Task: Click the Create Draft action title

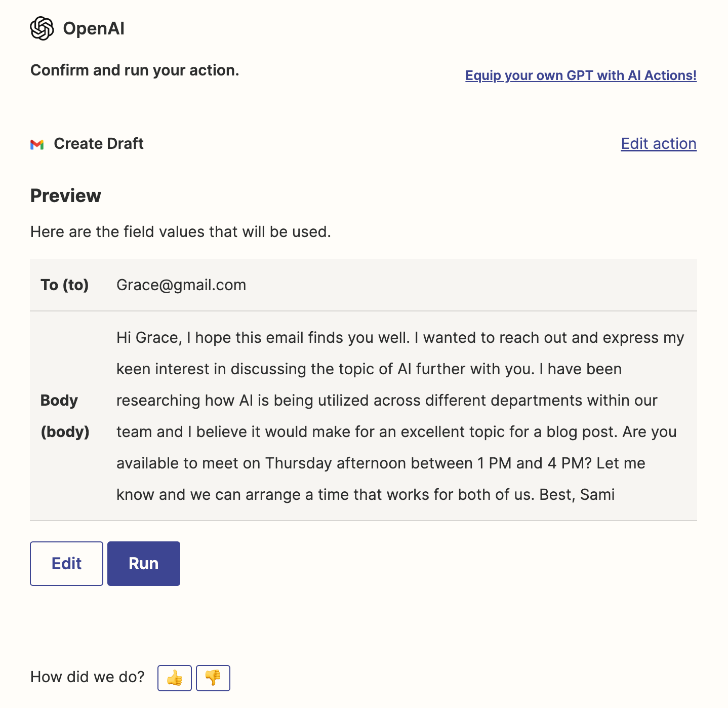Action: pos(99,144)
